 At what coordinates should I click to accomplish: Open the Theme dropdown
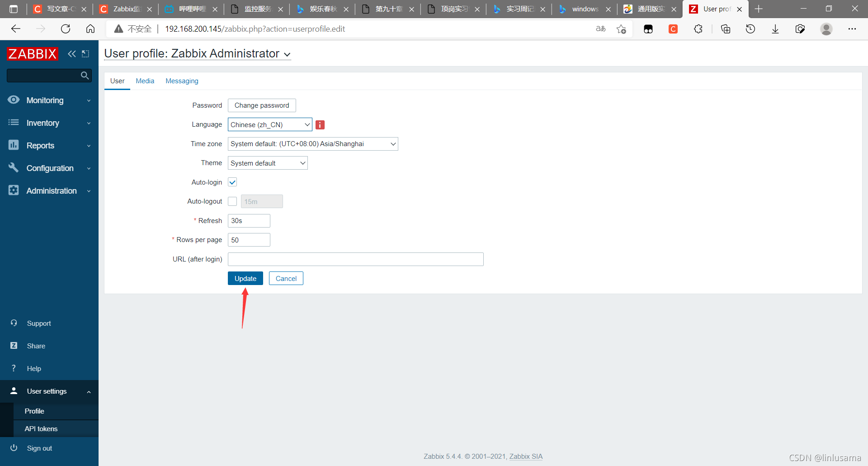point(268,163)
